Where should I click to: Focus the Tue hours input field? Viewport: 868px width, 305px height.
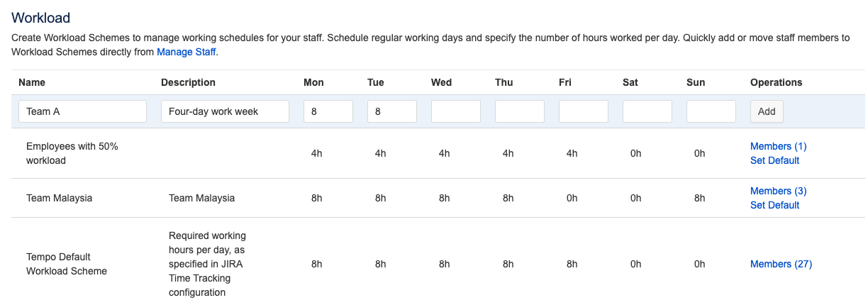[x=391, y=111]
